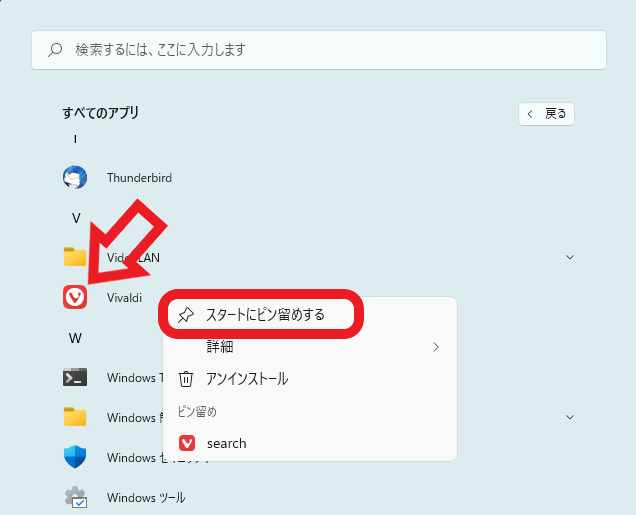The image size is (636, 515).
Task: Click the trash can uninstall icon
Action: (x=186, y=379)
